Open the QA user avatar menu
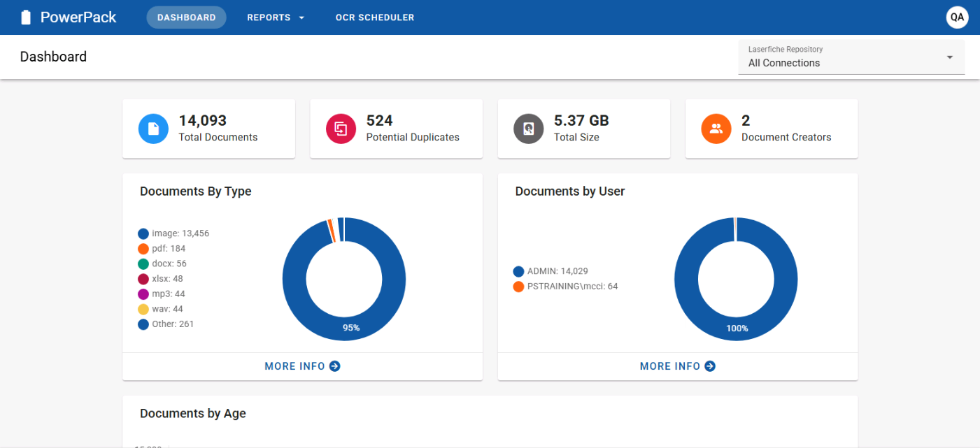 pos(957,17)
